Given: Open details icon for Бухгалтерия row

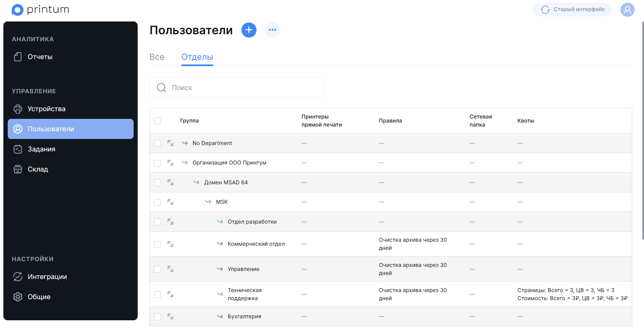Looking at the screenshot, I should (x=171, y=317).
